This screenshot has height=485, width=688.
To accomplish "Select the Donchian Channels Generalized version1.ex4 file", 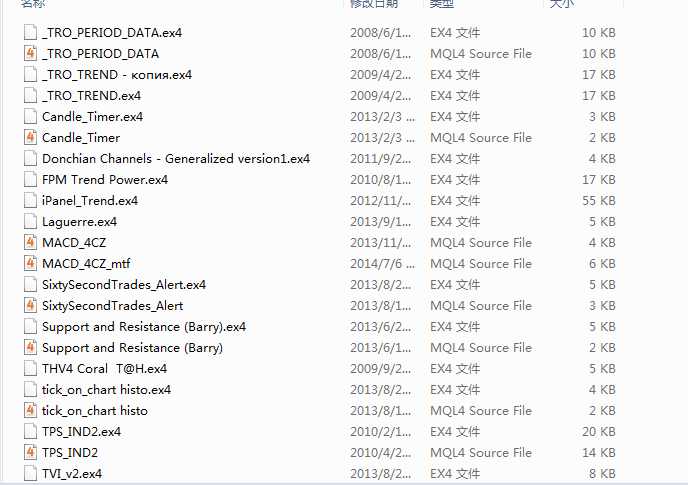I will point(176,158).
